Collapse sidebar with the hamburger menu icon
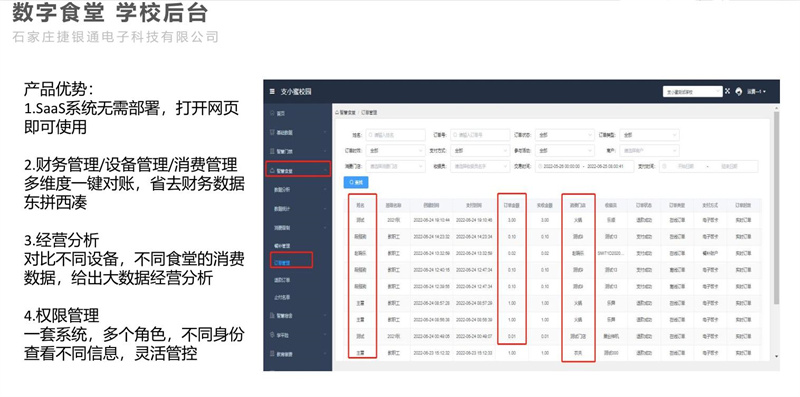The width and height of the screenshot is (800, 397). [x=272, y=92]
